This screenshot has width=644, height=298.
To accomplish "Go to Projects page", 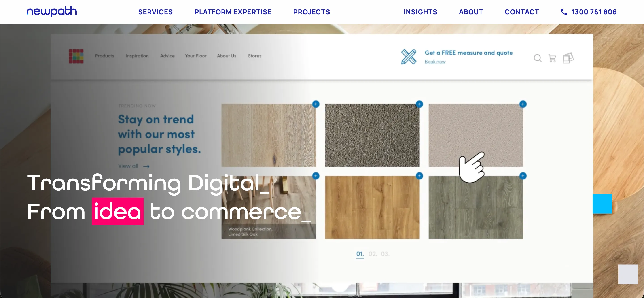I will (311, 12).
